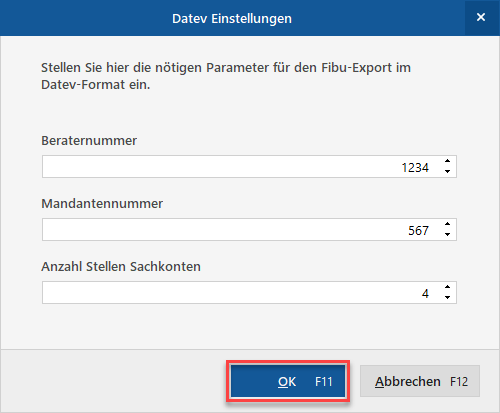Click the Beraternummer label

89,141
